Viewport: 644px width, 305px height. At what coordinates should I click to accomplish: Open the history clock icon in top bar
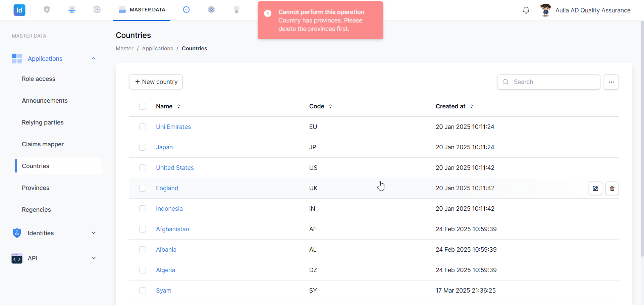point(97,10)
